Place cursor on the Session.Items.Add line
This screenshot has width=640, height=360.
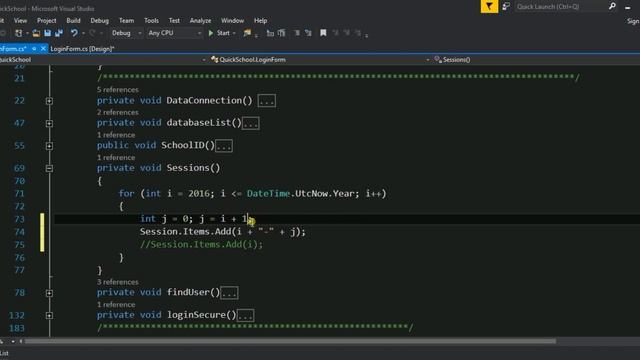click(x=222, y=232)
